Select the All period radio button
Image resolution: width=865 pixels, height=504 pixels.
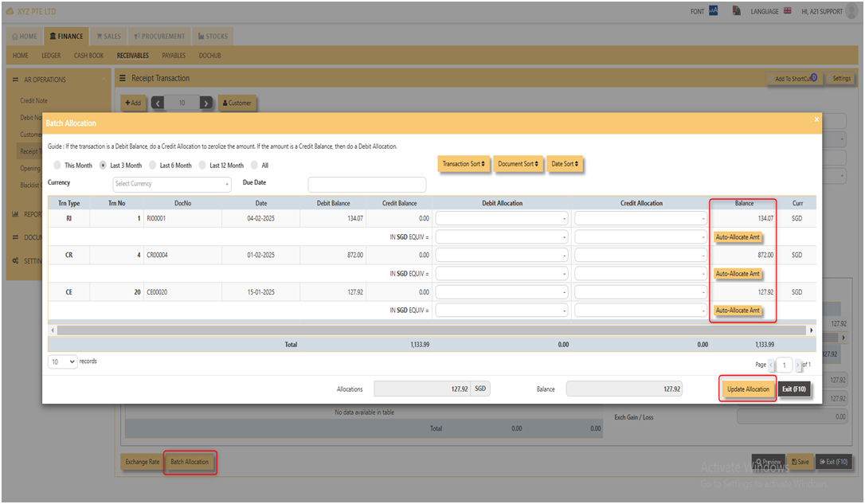click(254, 165)
